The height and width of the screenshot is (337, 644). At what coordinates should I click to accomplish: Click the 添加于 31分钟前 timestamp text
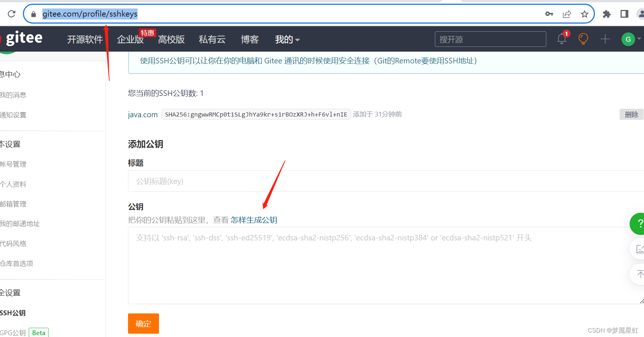tap(377, 114)
